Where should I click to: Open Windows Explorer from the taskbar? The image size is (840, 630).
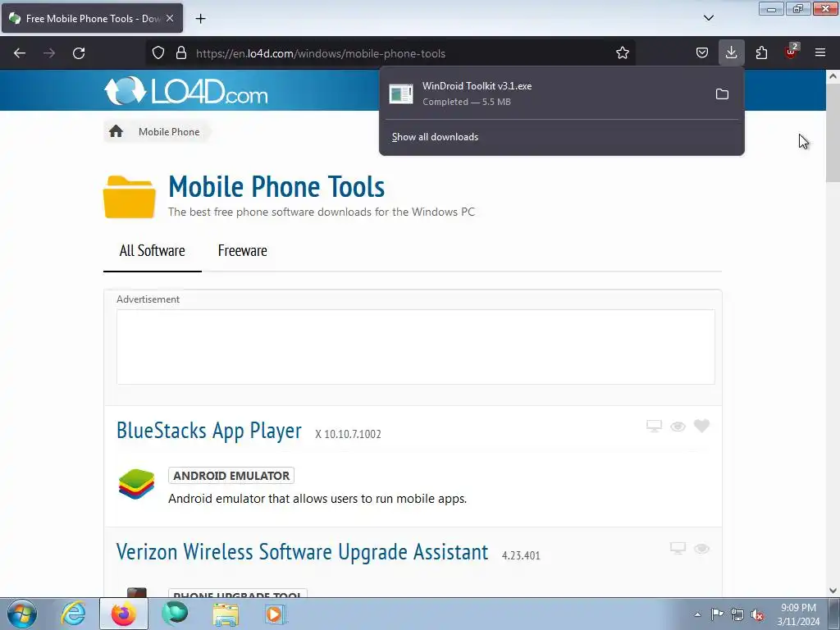click(x=226, y=614)
